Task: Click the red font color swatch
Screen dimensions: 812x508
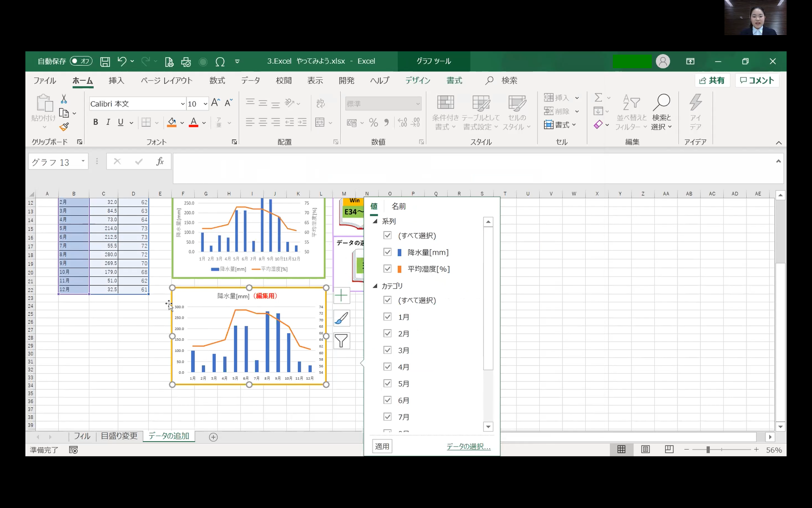Action: (x=194, y=122)
